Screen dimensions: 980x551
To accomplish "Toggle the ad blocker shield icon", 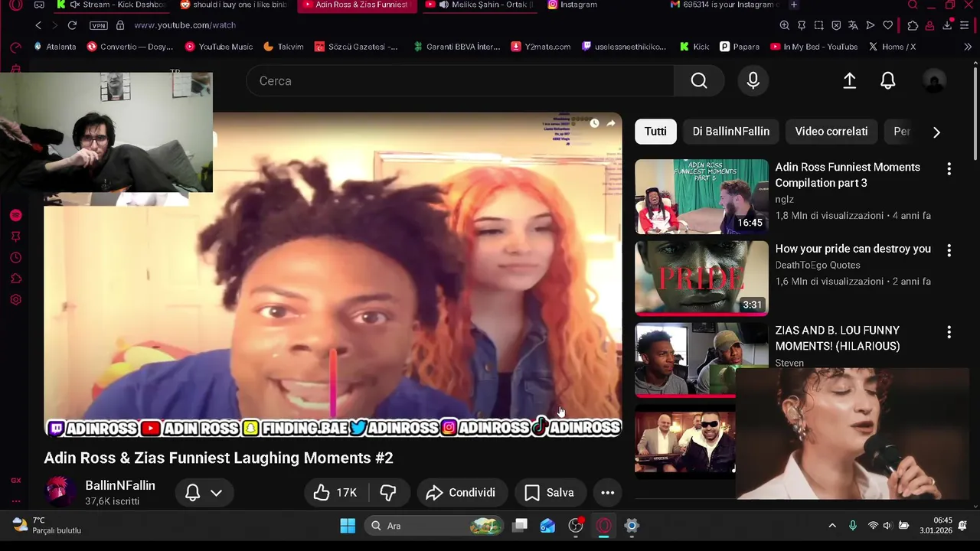I will tap(836, 25).
